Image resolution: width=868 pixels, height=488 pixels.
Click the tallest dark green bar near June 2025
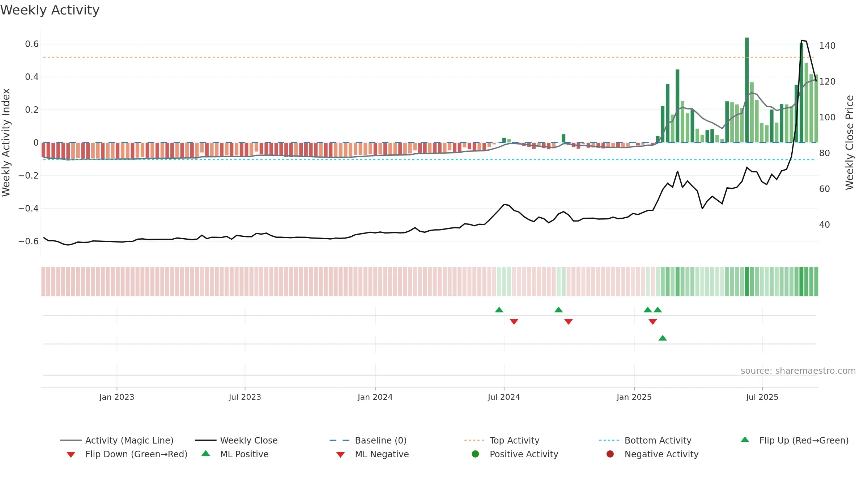click(x=747, y=90)
